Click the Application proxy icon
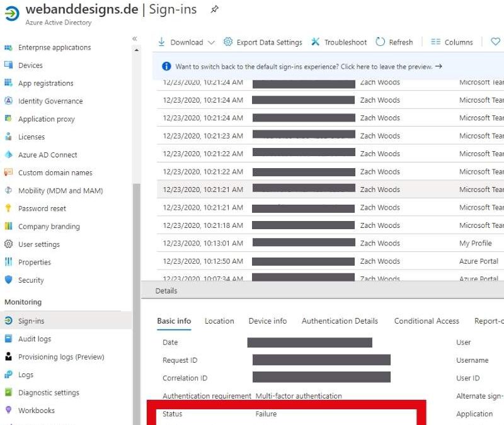 pos(8,118)
